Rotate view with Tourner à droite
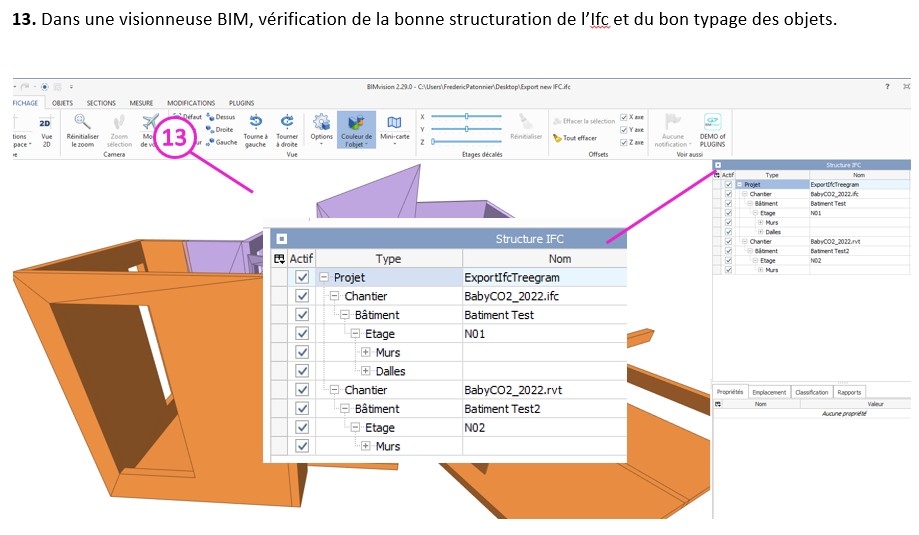Viewport: 919px width, 535px height. coord(287,124)
